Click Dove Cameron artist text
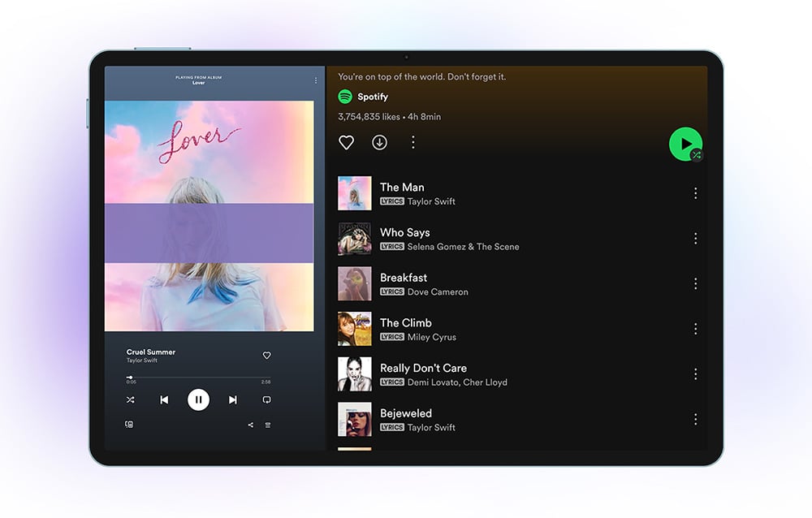Screen dimensions: 812x518 click(x=438, y=291)
